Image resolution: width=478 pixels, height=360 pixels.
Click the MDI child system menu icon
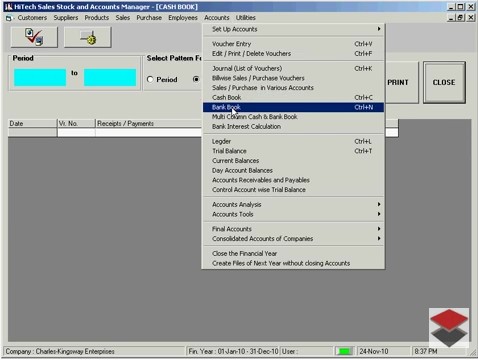click(x=8, y=18)
